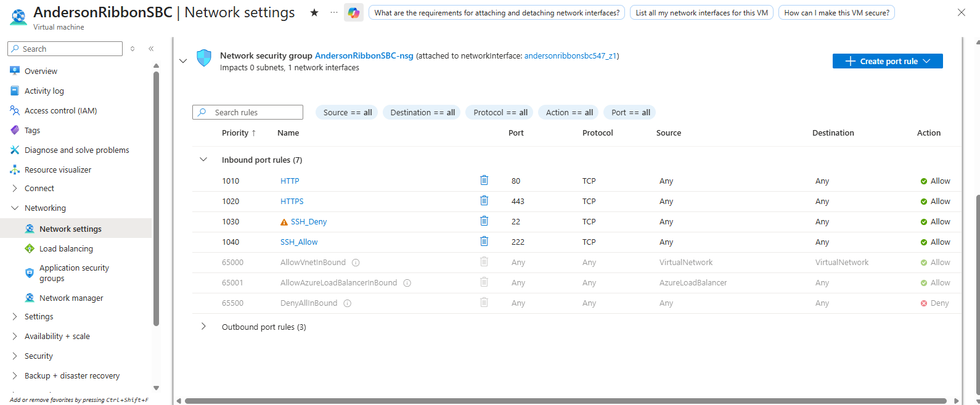Image resolution: width=980 pixels, height=405 pixels.
Task: Delete the HTTP rule via trash icon
Action: click(x=484, y=180)
